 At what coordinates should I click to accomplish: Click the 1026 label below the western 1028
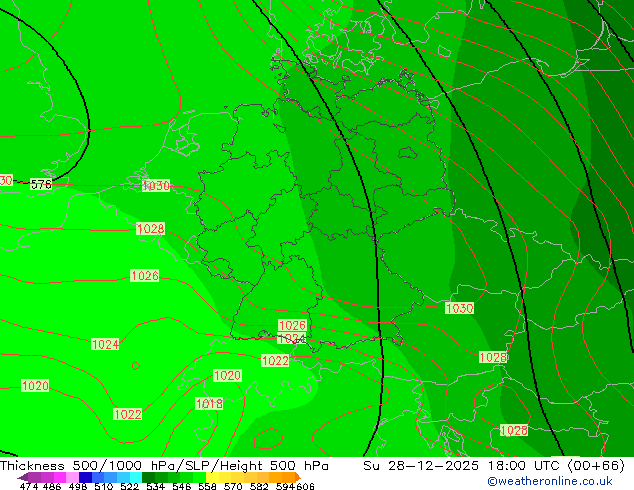[145, 276]
